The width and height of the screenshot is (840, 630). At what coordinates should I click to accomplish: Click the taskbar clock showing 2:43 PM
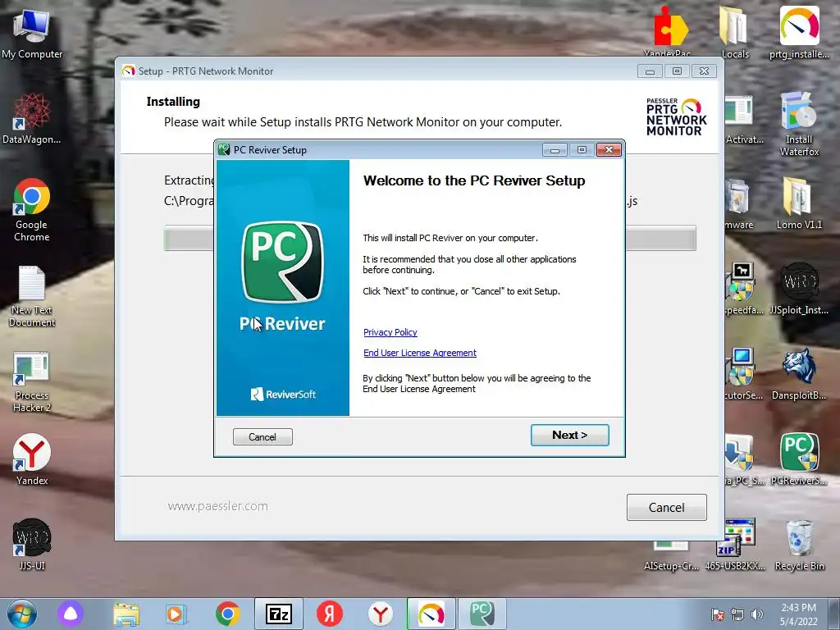[x=798, y=614]
